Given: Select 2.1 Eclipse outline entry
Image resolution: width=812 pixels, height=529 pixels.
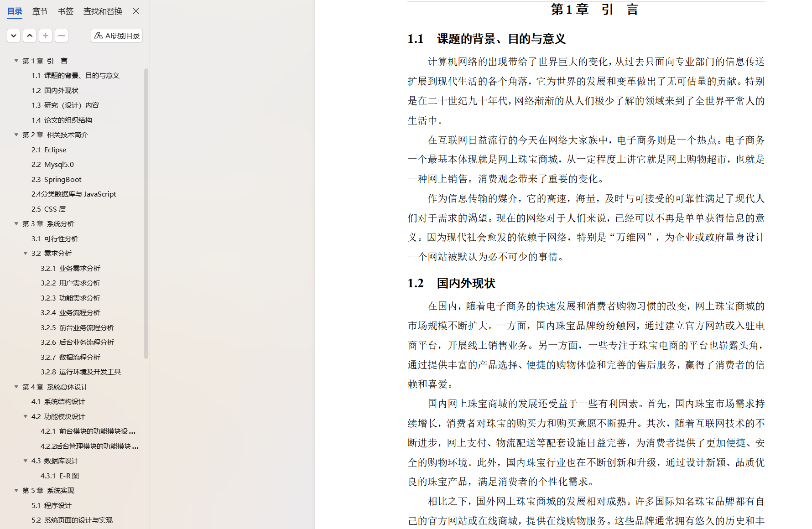Looking at the screenshot, I should 49,150.
